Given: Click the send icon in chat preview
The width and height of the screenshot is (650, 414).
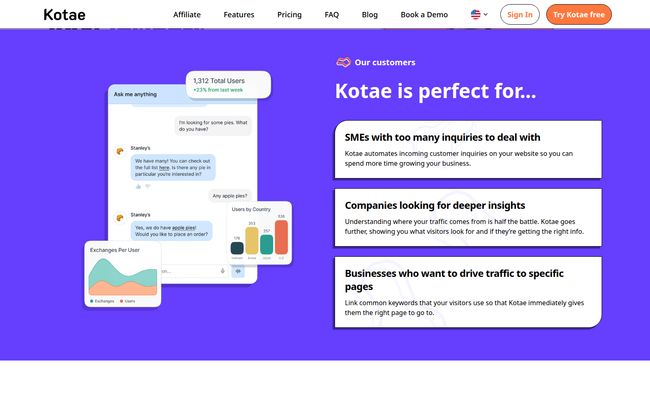Looking at the screenshot, I should (x=238, y=270).
